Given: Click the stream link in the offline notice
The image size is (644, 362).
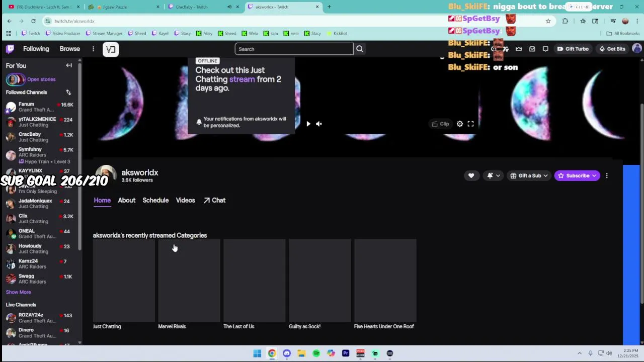Looking at the screenshot, I should click(242, 79).
